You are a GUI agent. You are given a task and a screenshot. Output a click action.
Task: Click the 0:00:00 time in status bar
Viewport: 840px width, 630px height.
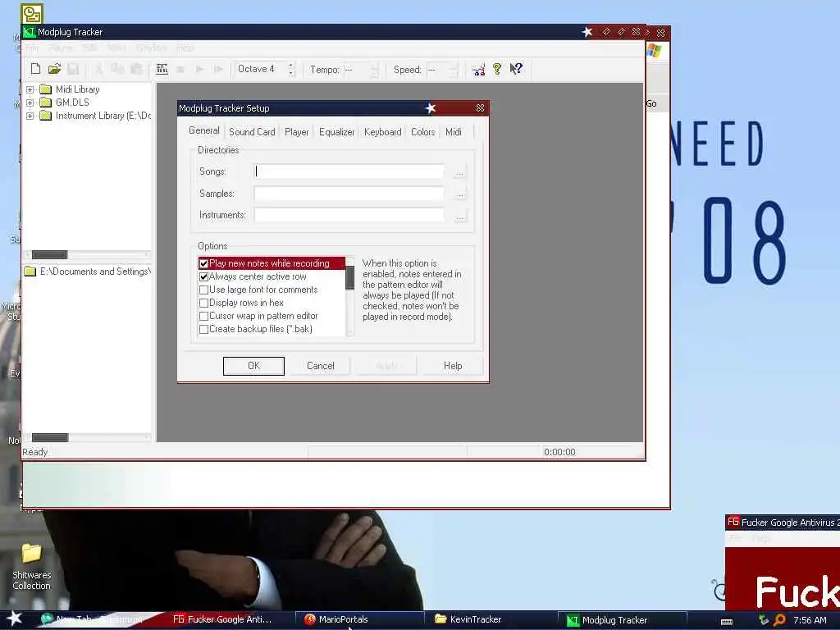[559, 452]
